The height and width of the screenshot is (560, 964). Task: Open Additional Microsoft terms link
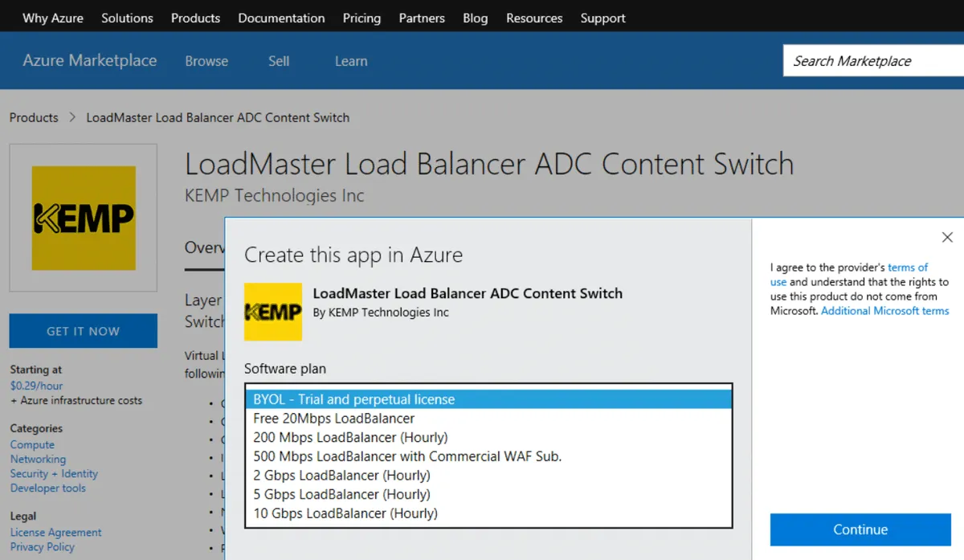tap(884, 311)
